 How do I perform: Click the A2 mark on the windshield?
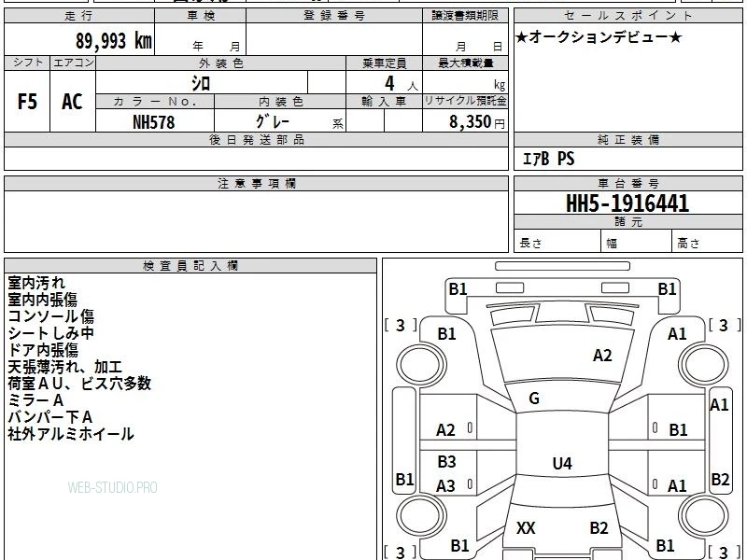click(602, 356)
